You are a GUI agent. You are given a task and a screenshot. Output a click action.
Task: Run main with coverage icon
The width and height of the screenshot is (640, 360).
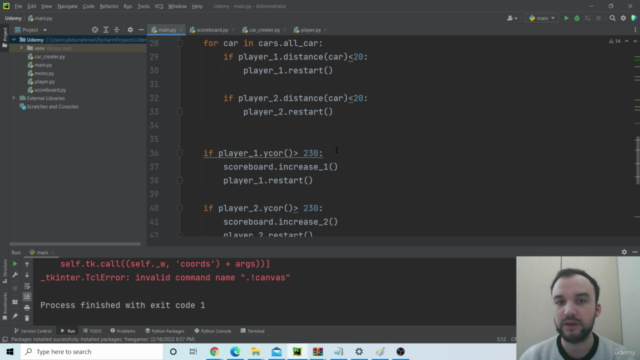click(x=588, y=18)
